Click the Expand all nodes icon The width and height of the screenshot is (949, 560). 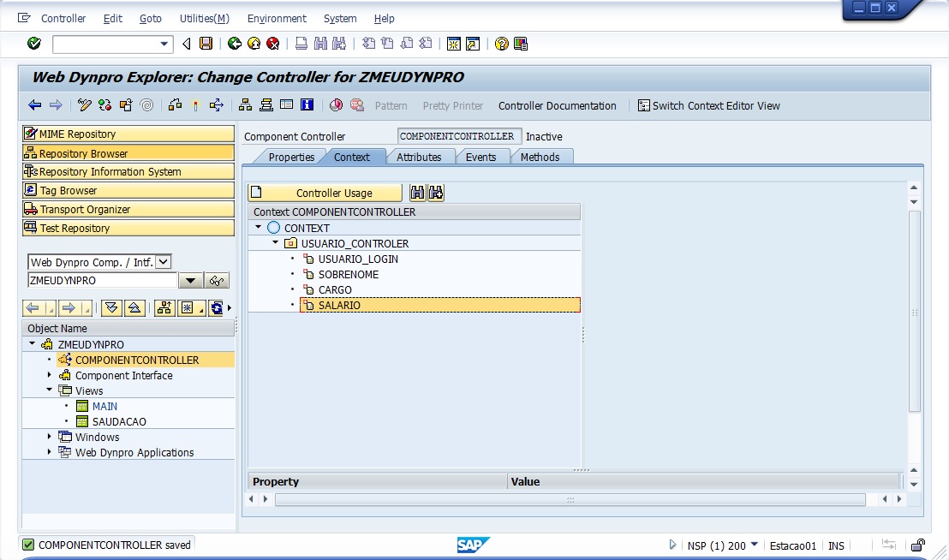(111, 308)
